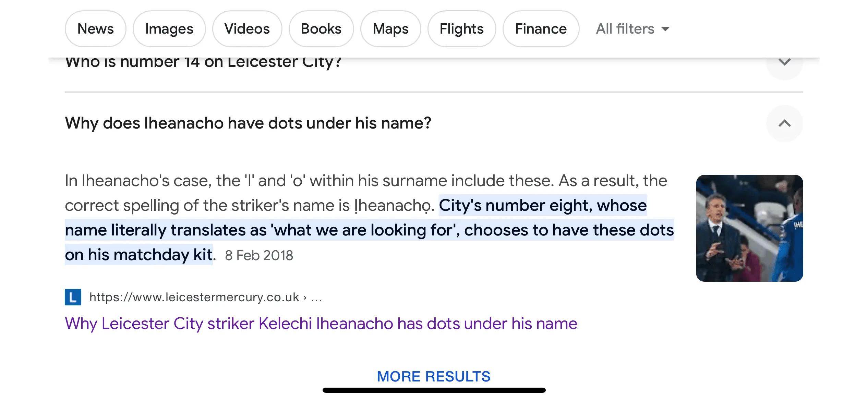Tap the 'Who is number 14' question text
The image size is (868, 401).
point(203,63)
